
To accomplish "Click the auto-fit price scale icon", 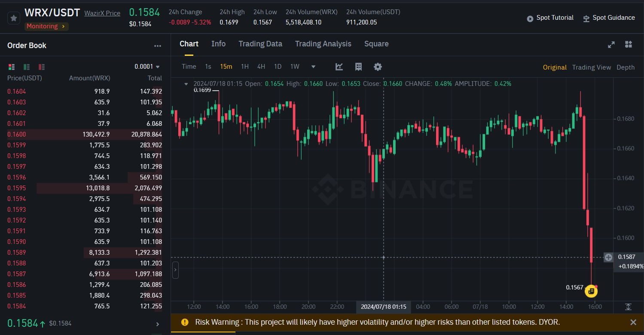I will tap(628, 307).
